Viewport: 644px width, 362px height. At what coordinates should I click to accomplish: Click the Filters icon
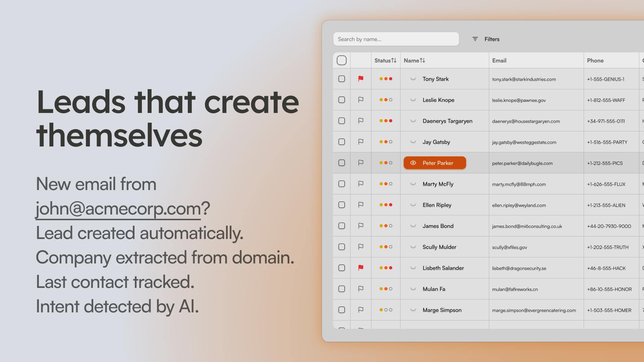click(x=475, y=39)
